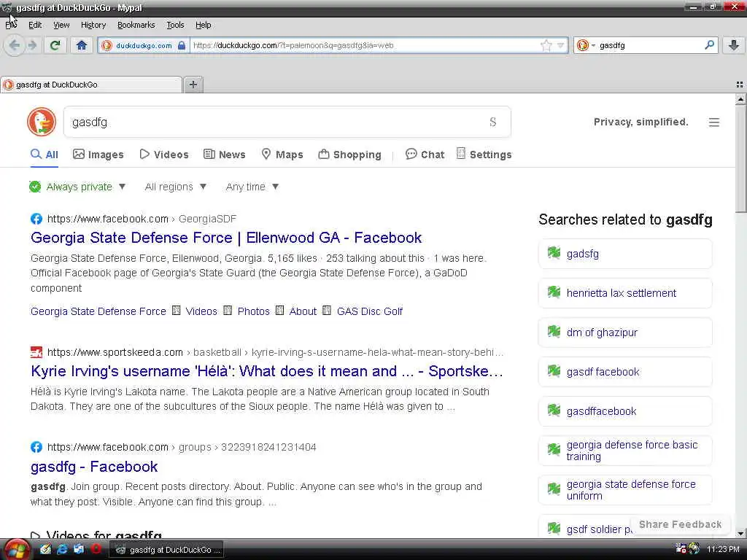The width and height of the screenshot is (747, 560).
Task: Click the About sitelink
Action: (303, 311)
